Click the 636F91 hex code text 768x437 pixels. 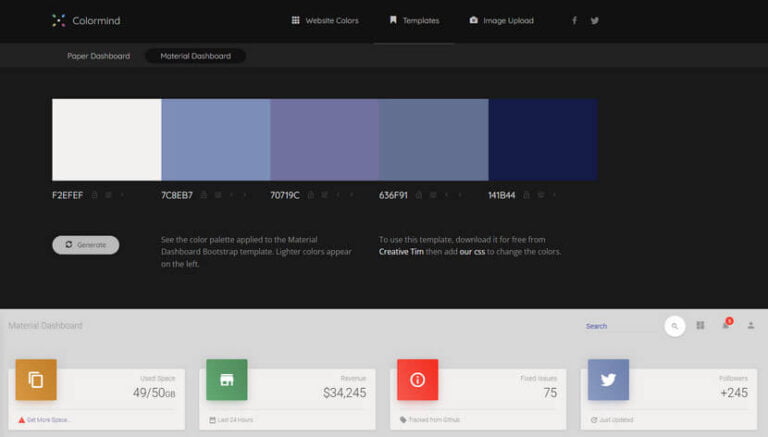pyautogui.click(x=393, y=195)
